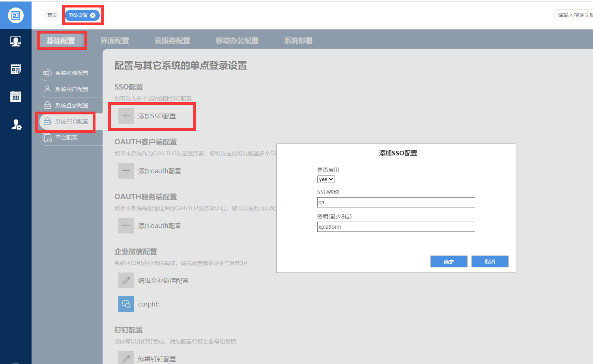The width and height of the screenshot is (593, 364).
Task: Select 系统用户配置 in the side menu
Action: (71, 89)
